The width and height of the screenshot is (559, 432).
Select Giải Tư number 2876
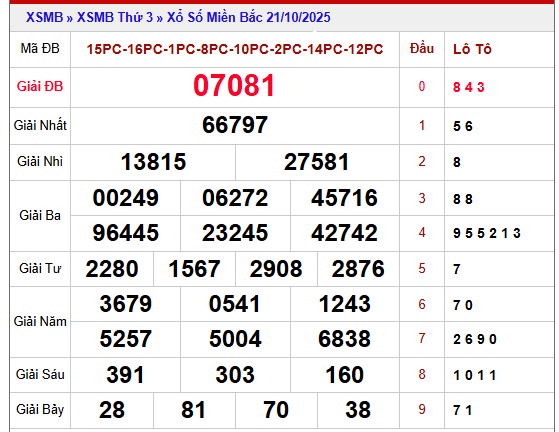[358, 269]
